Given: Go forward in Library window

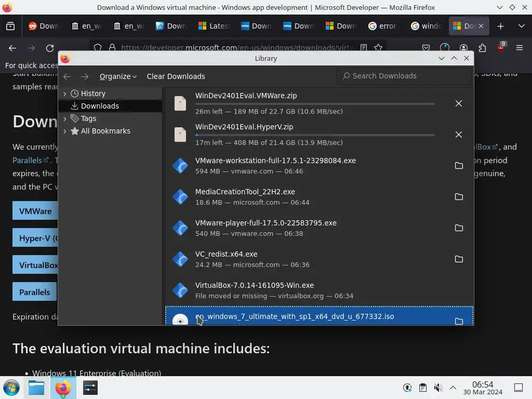Looking at the screenshot, I should click(85, 77).
